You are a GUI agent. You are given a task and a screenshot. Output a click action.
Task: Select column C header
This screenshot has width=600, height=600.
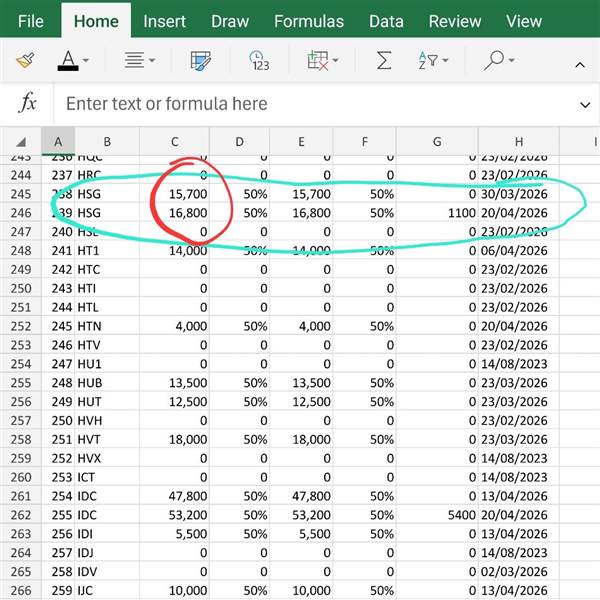pyautogui.click(x=174, y=142)
